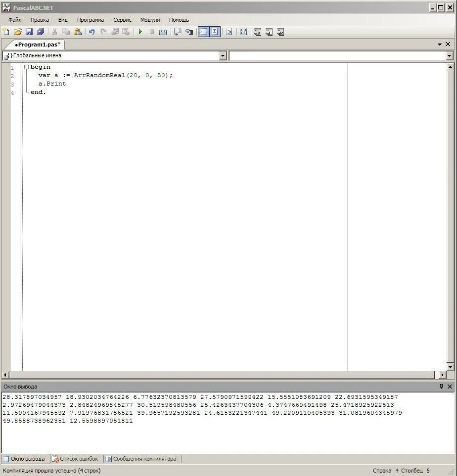Click the Строка 4 status indicator
The width and height of the screenshot is (457, 476).
coord(386,471)
